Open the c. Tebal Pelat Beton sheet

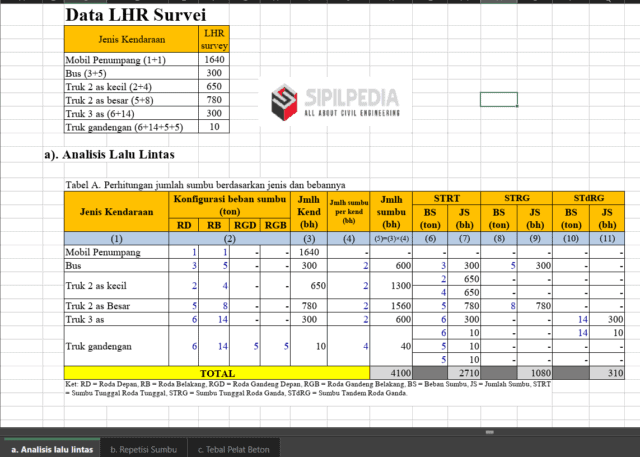pyautogui.click(x=238, y=449)
